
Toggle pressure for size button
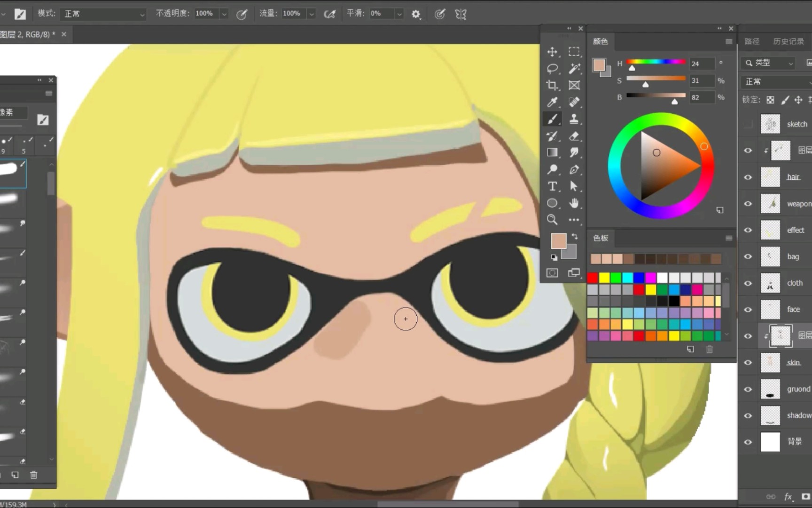point(440,14)
